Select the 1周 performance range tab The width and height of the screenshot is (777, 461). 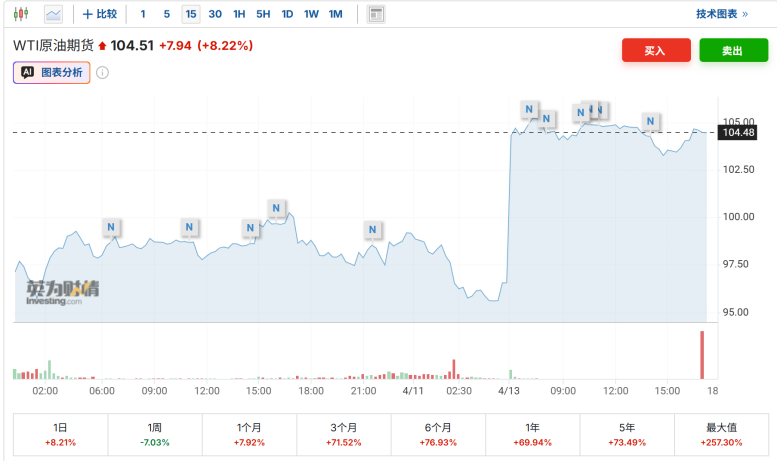coord(155,434)
